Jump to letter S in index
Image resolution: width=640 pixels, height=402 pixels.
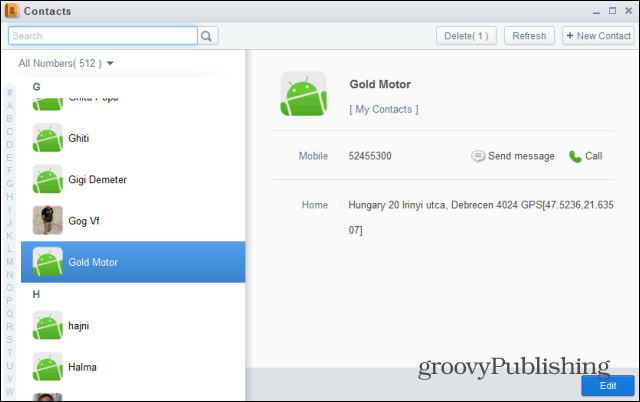pos(10,340)
